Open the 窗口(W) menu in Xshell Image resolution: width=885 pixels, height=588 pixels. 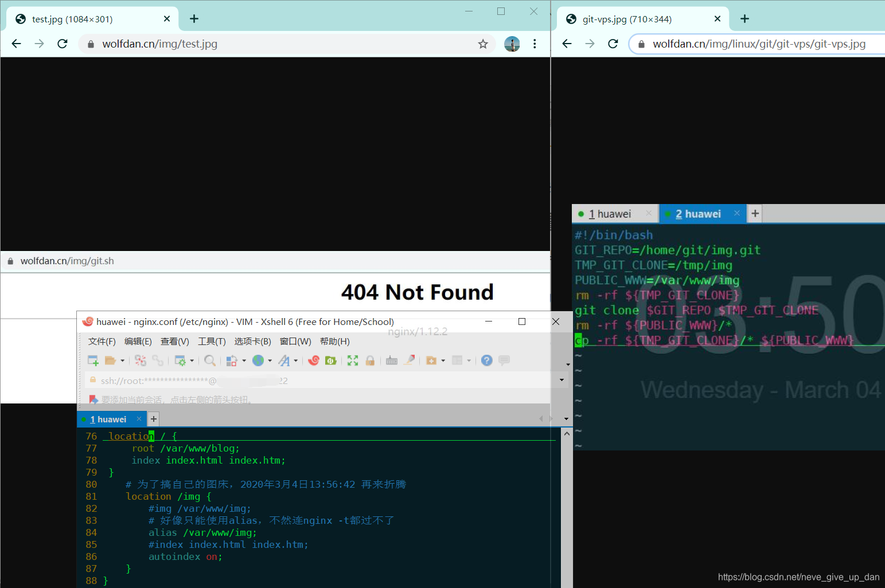pyautogui.click(x=295, y=342)
